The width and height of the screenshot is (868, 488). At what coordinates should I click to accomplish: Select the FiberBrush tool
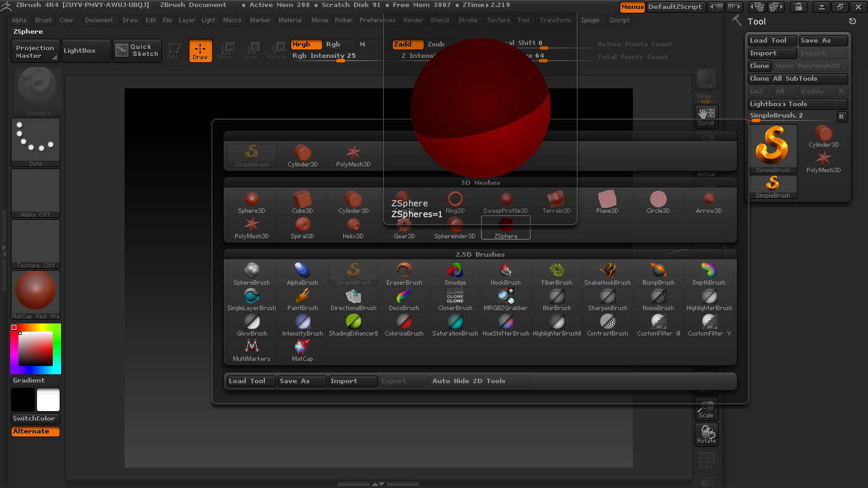point(557,274)
